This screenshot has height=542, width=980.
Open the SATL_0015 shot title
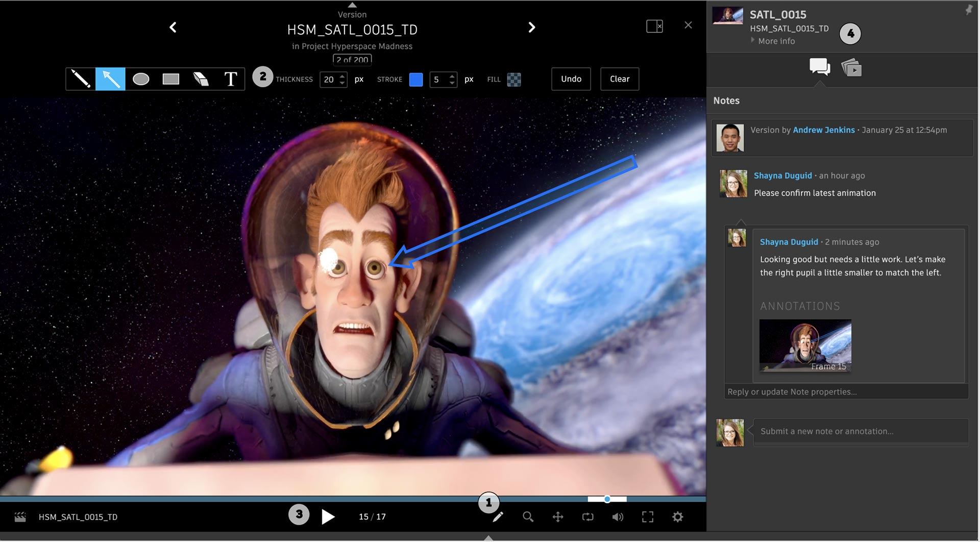pos(778,15)
